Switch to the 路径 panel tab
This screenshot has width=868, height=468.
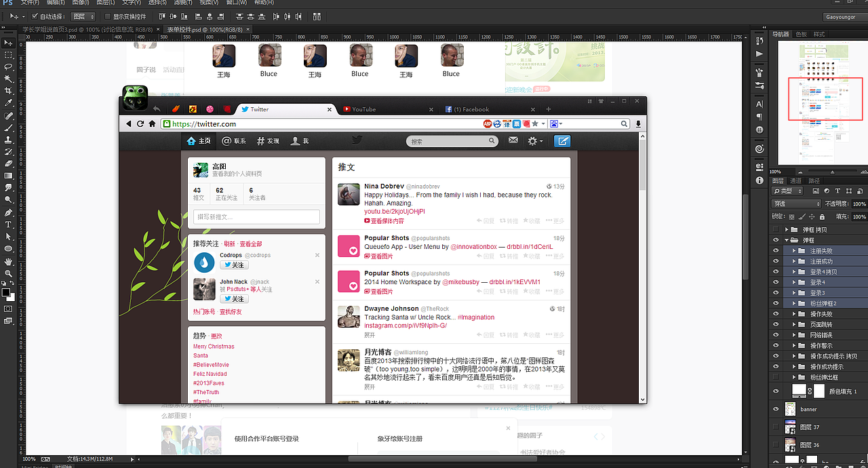tap(814, 181)
